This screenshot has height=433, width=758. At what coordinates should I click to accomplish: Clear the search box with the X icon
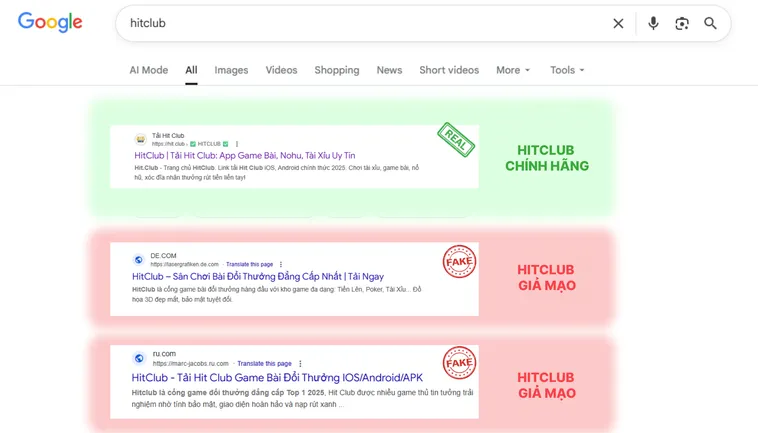tap(618, 23)
